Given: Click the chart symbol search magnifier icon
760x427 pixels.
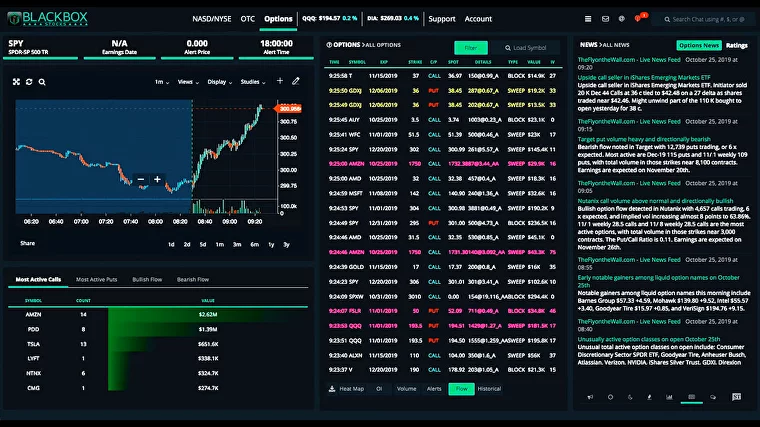Looking at the screenshot, I should tap(42, 81).
